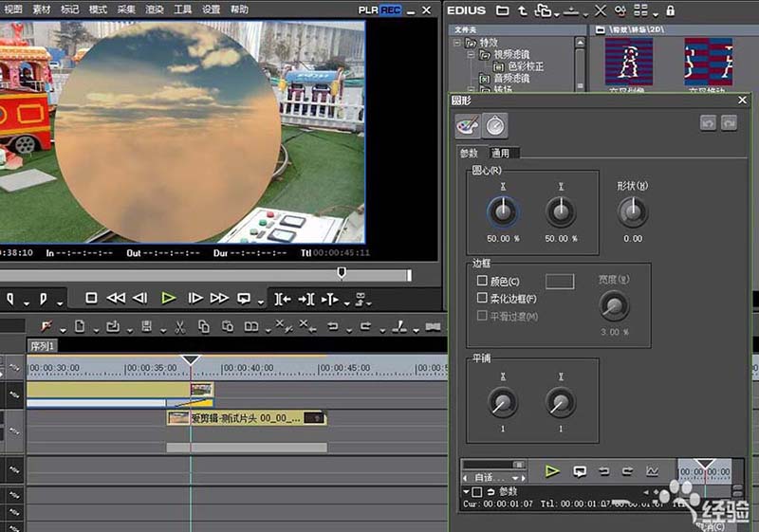This screenshot has width=759, height=532.
Task: Click the X delete icon in EDIUS toolbar
Action: 600,10
